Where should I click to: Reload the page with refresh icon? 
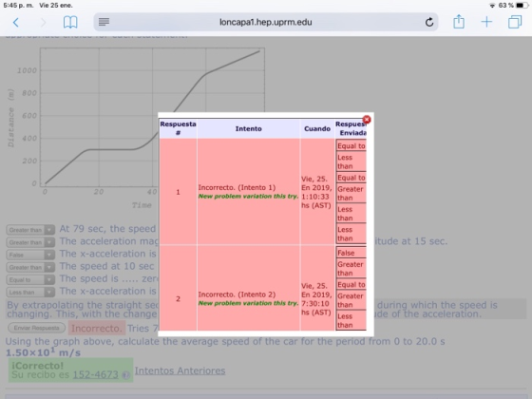(429, 23)
